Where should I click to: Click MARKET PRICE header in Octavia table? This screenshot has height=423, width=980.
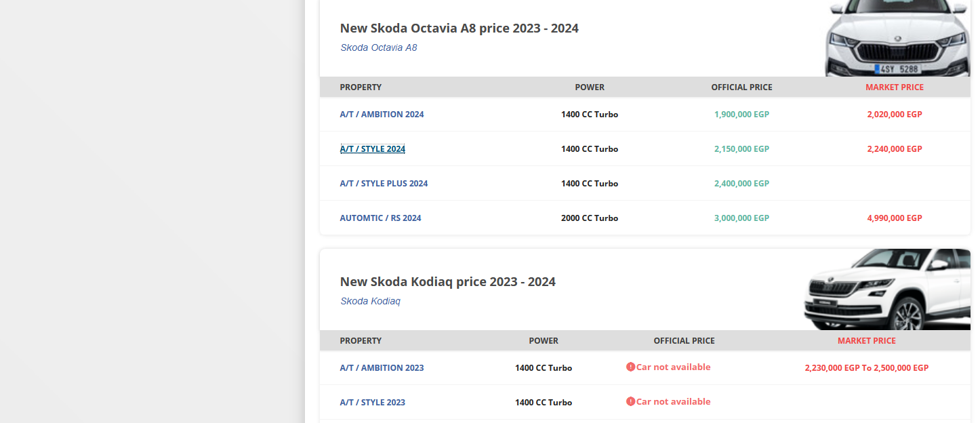895,87
